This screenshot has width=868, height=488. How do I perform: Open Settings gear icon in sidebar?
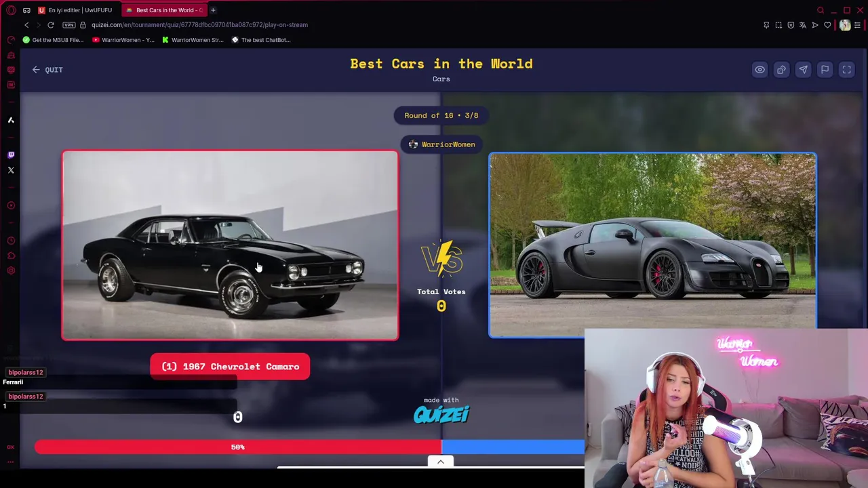tap(11, 270)
